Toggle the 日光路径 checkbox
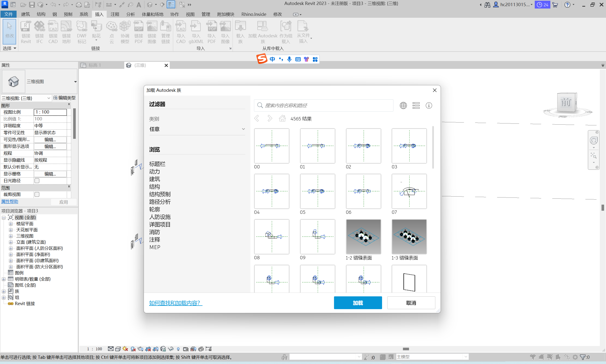This screenshot has height=364, width=606. tap(37, 180)
